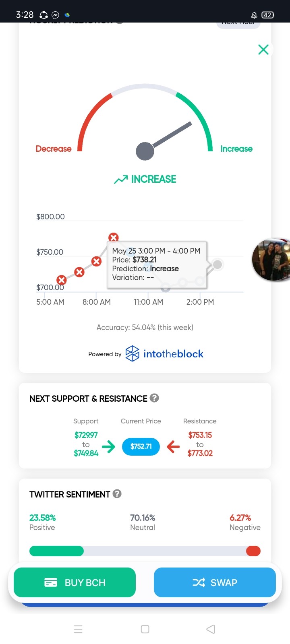Image resolution: width=290 pixels, height=644 pixels.
Task: Select topmost red X chart point
Action: point(114,237)
